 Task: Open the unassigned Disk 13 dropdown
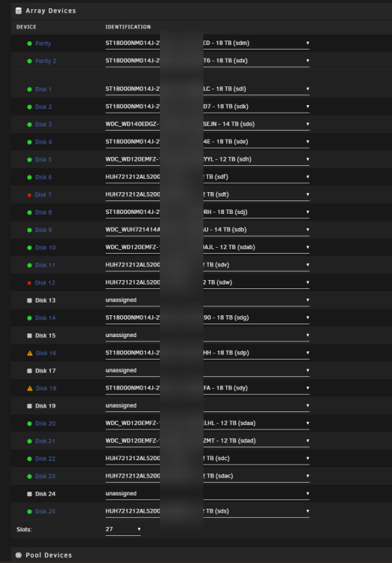[207, 300]
